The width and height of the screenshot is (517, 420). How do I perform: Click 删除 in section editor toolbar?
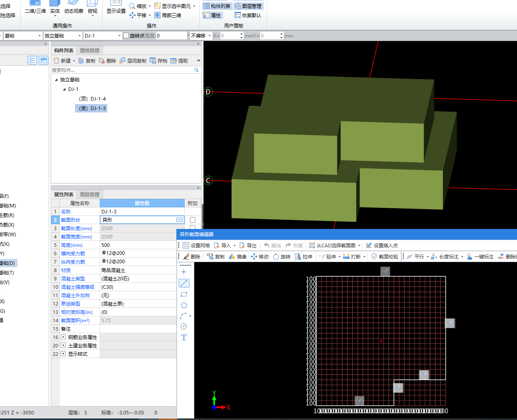(x=192, y=256)
